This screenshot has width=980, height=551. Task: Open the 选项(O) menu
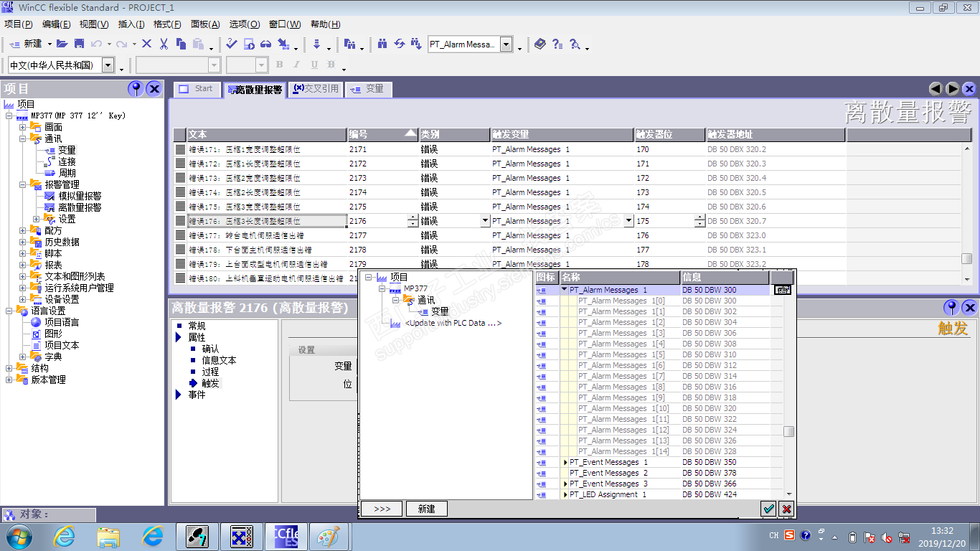pyautogui.click(x=245, y=24)
